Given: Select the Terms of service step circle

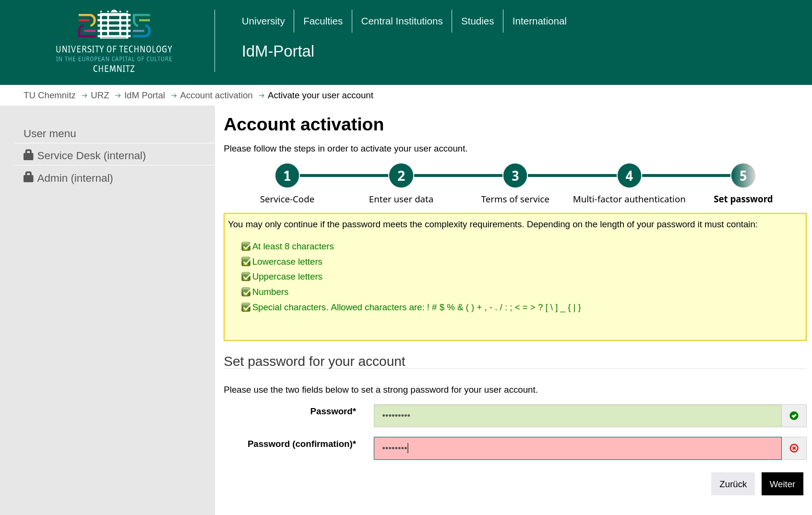Looking at the screenshot, I should tap(515, 175).
